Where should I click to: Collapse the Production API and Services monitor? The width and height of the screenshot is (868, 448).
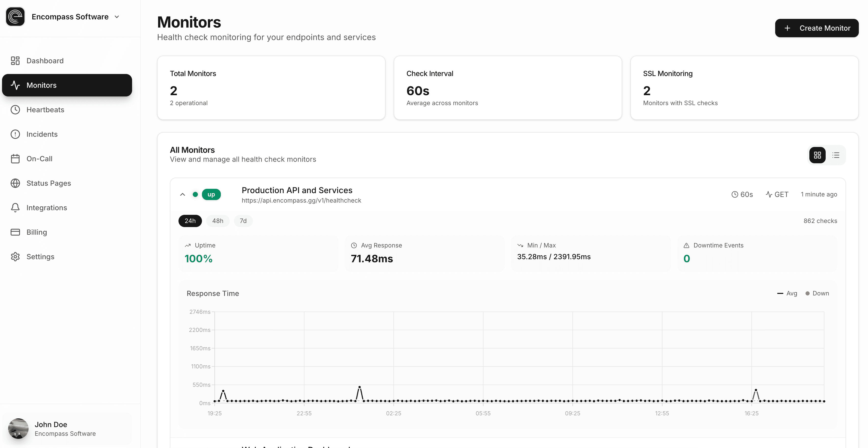(x=183, y=194)
